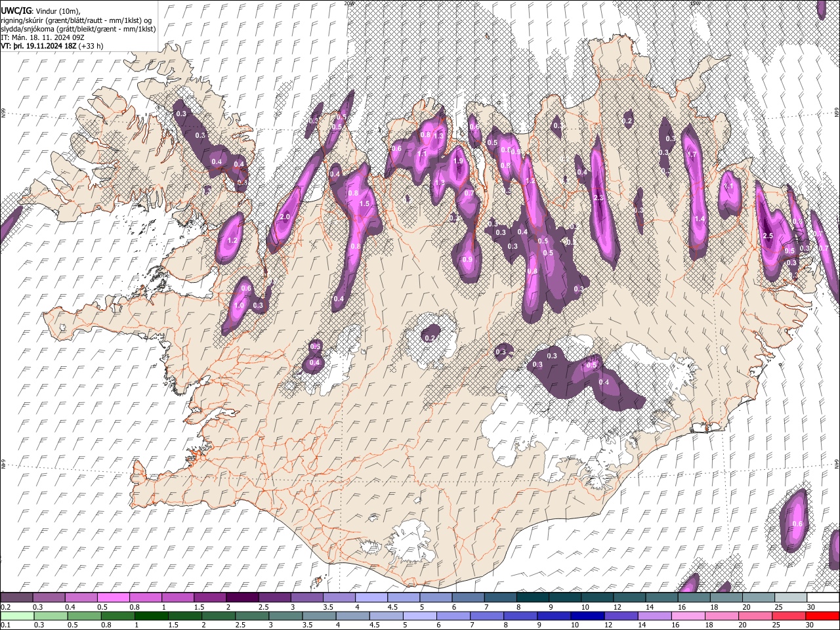840x630 pixels.
Task: Click the '0.8' label under the snow scale
Action: tap(135, 607)
